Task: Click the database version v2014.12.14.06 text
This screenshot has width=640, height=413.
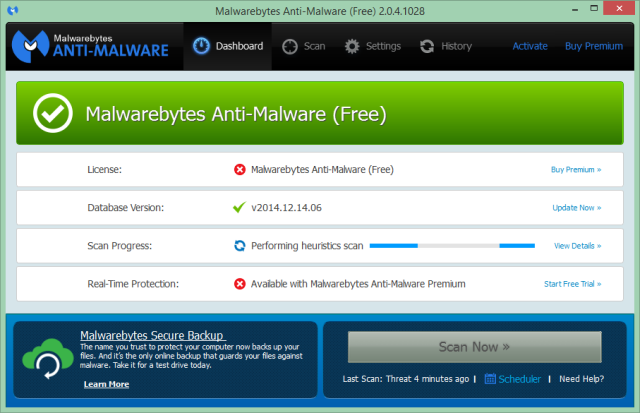Action: 286,208
